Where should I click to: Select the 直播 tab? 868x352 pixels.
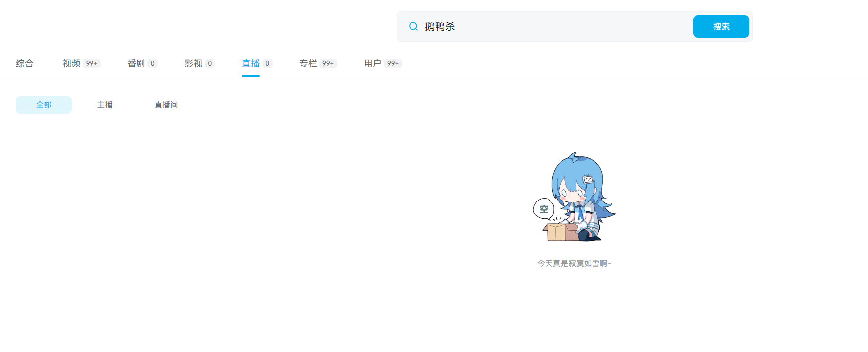tap(257, 63)
